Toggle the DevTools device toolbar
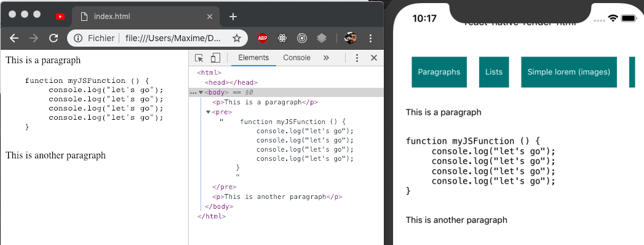 (216, 58)
